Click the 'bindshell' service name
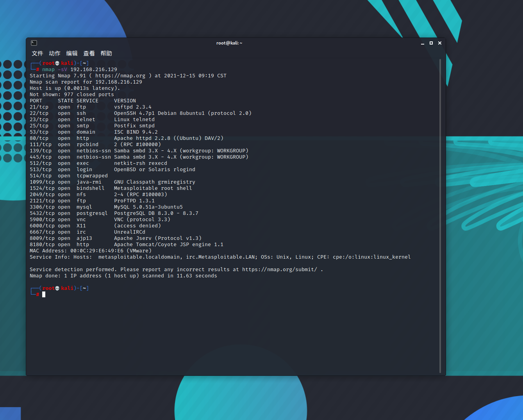Image resolution: width=523 pixels, height=420 pixels. [x=91, y=188]
